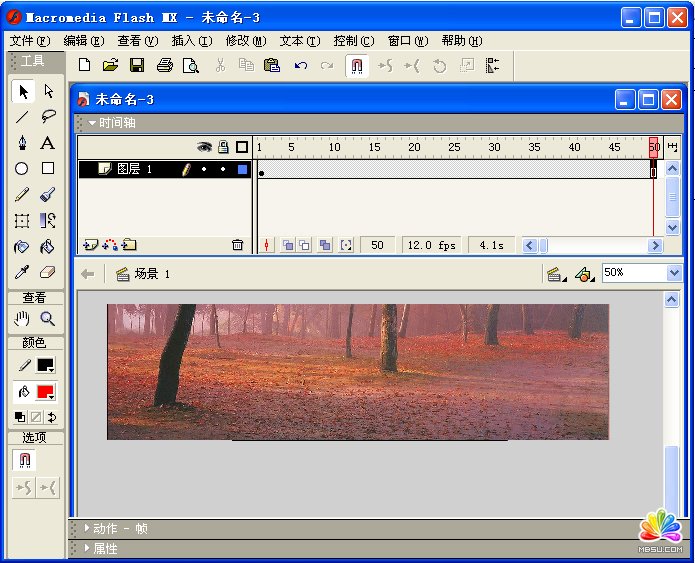Open the red fill color swatch
Image resolution: width=695 pixels, height=563 pixels.
(x=45, y=392)
